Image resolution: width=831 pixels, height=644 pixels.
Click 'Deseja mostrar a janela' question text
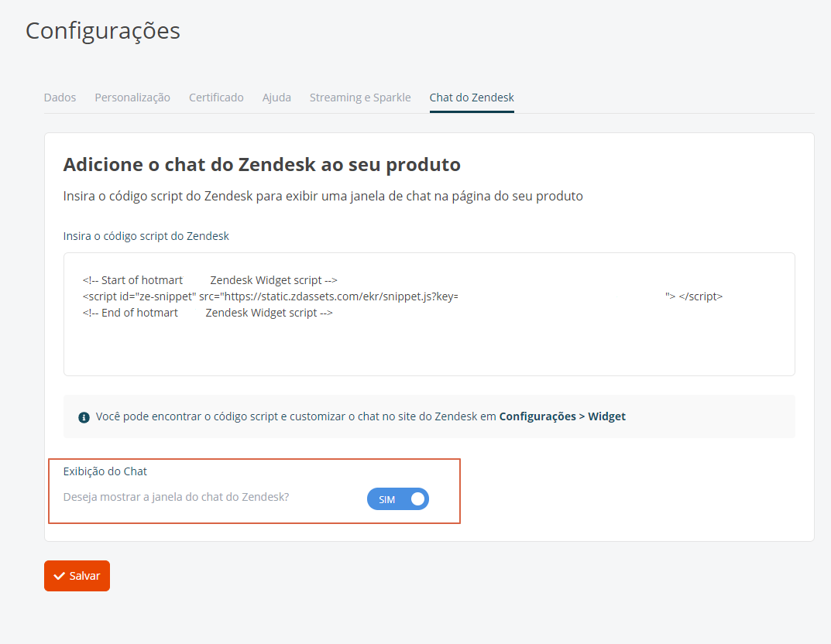pos(176,497)
